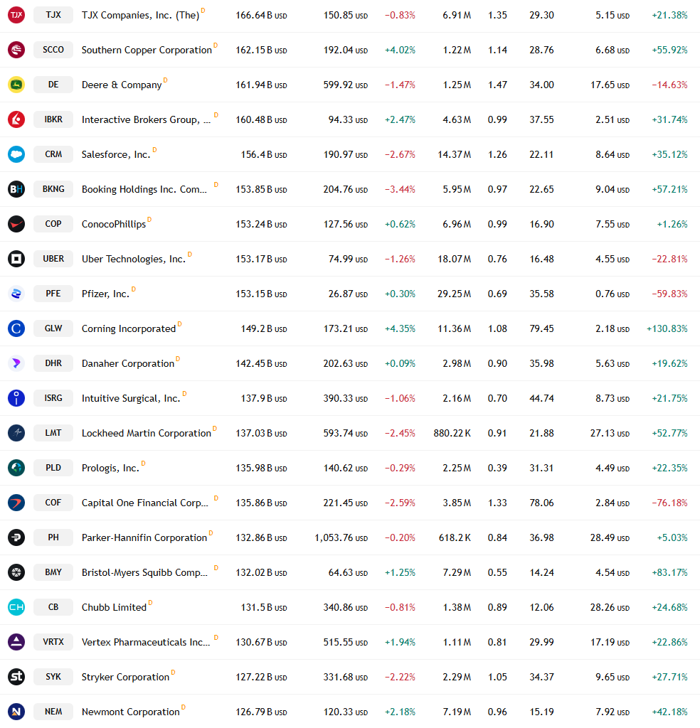
Task: Click the Deere & Company logo icon
Action: (16, 85)
